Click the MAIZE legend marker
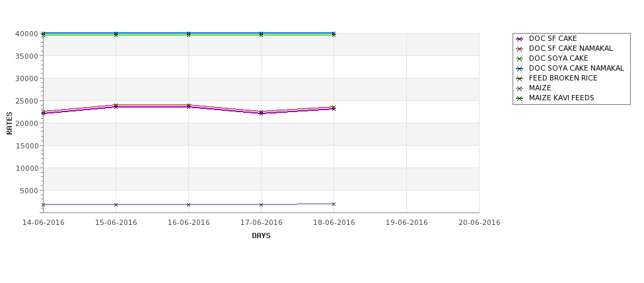Image resolution: width=644 pixels, height=283 pixels. pyautogui.click(x=520, y=88)
